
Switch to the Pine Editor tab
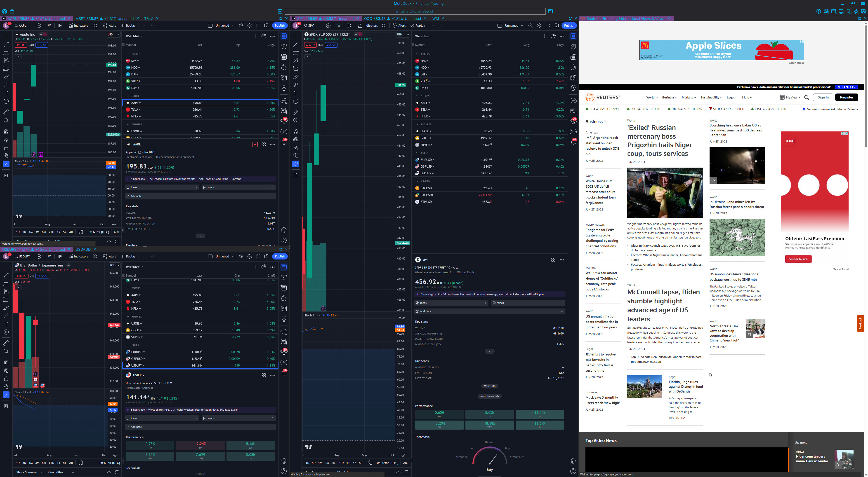(55, 472)
